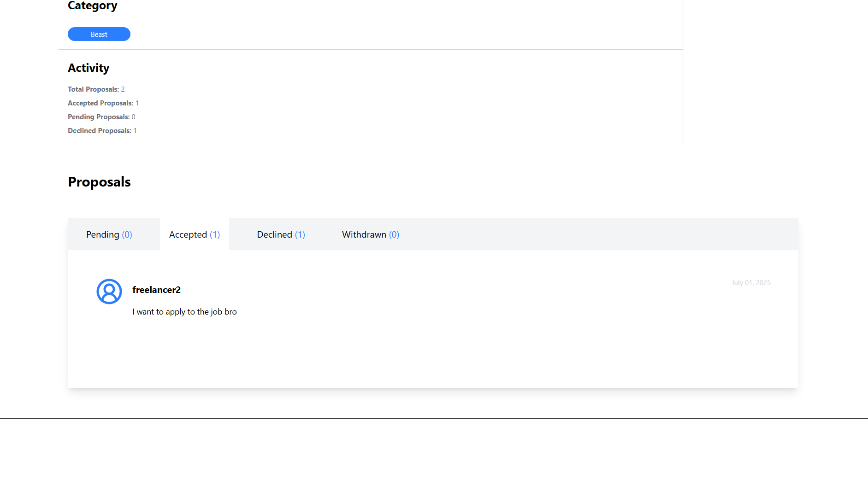Viewport: 868px width, 490px height.
Task: Open the Declined proposals tab
Action: pyautogui.click(x=281, y=234)
